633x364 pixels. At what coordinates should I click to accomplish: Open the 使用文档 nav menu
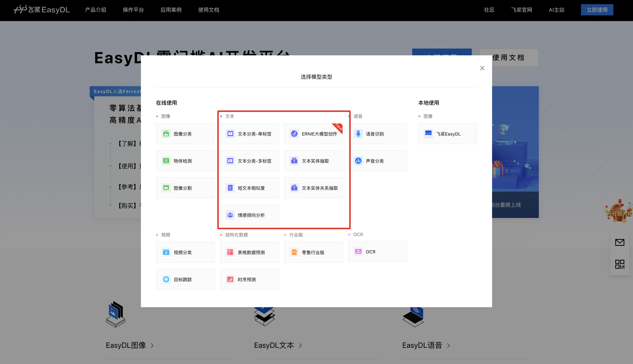(x=208, y=10)
